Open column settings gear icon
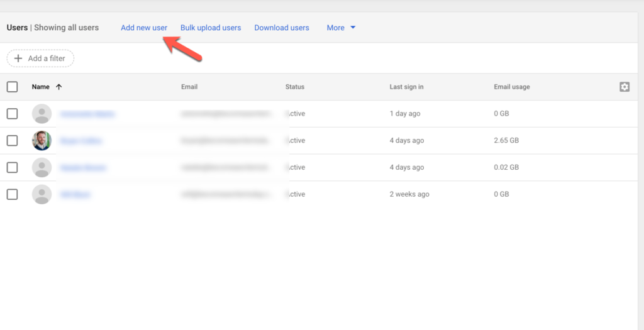 click(624, 87)
